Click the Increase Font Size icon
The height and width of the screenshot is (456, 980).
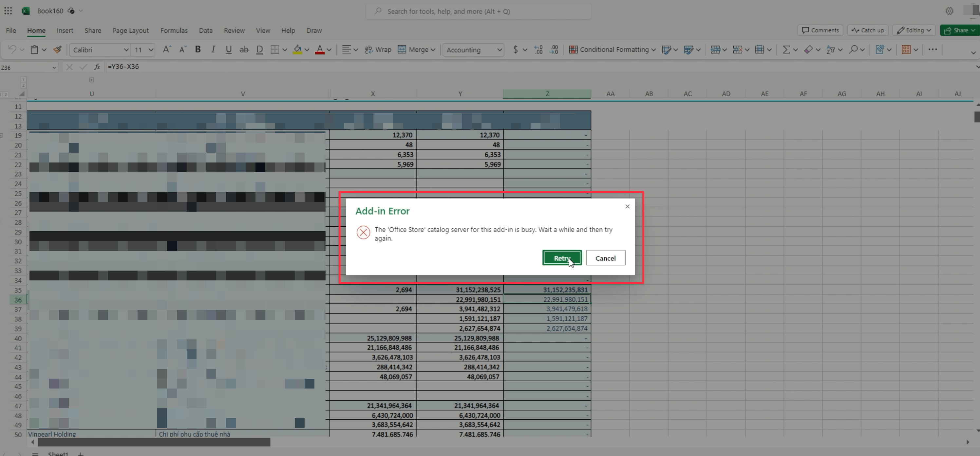click(x=166, y=49)
